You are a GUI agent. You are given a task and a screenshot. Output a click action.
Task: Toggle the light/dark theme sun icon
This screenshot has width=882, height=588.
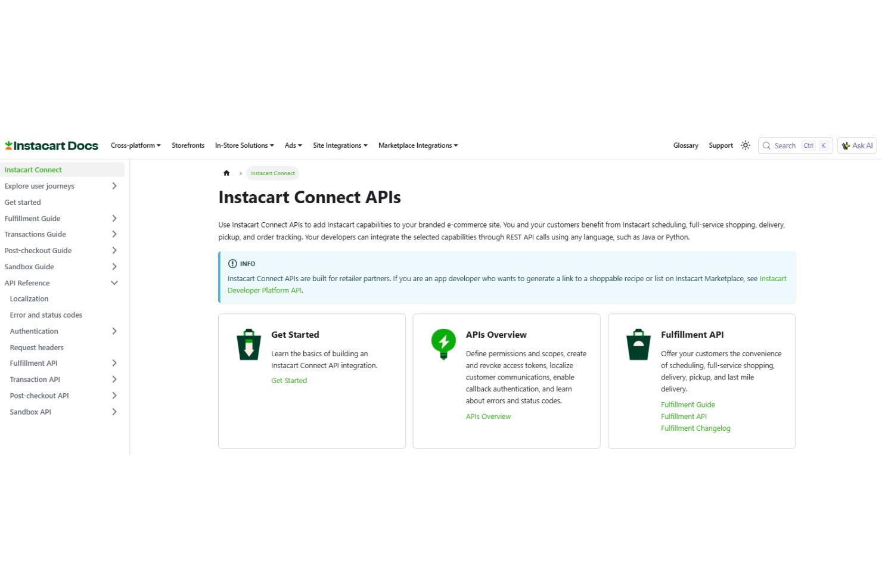[x=745, y=145]
